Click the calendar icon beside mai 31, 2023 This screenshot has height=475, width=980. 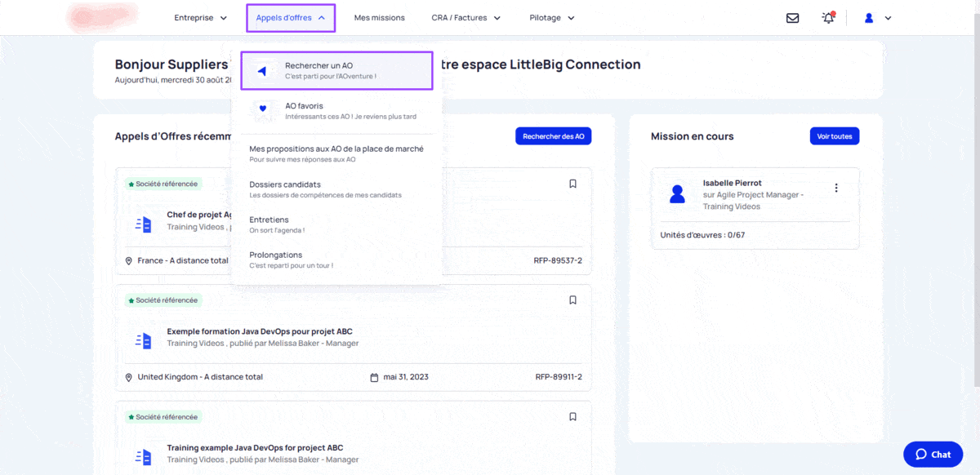pos(374,377)
